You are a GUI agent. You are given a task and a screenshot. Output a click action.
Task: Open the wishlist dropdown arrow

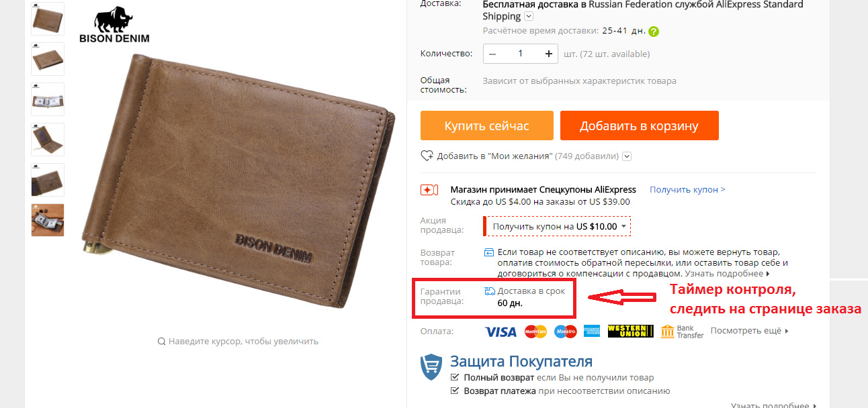pos(627,156)
